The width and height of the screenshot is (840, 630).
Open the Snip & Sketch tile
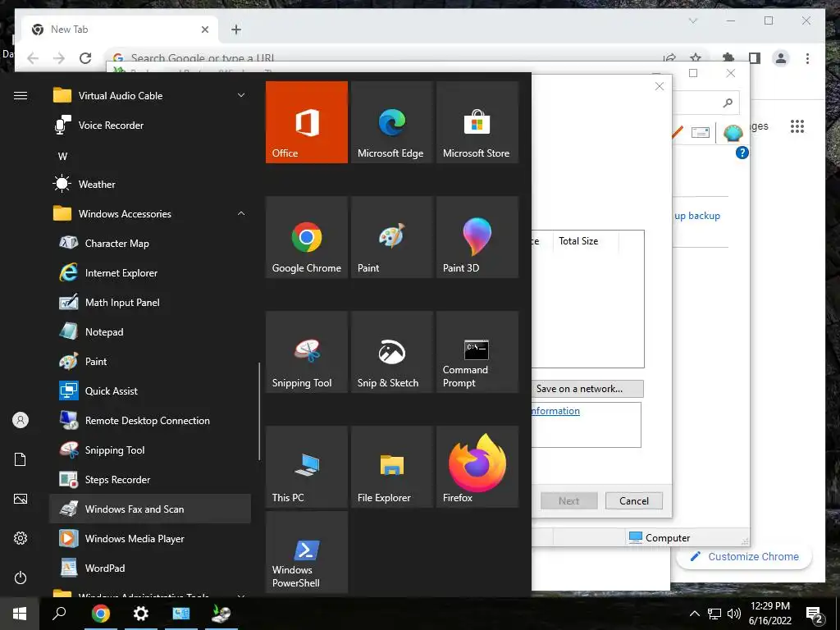click(391, 352)
